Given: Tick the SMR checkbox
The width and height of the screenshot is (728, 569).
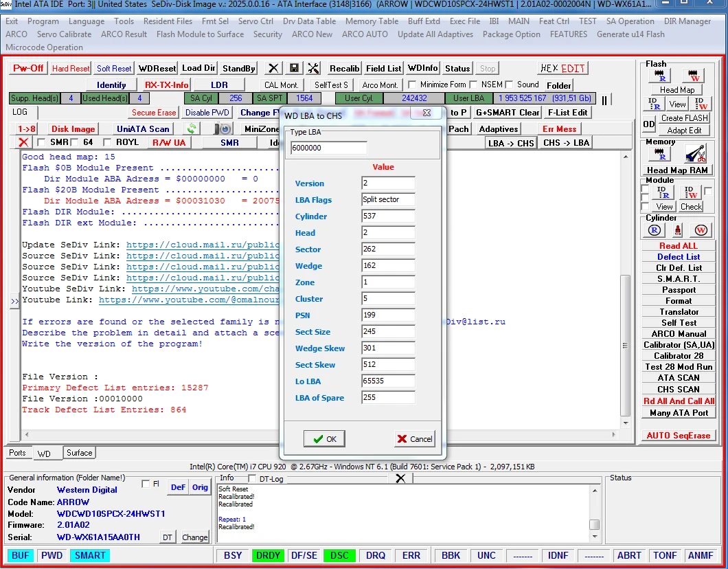Looking at the screenshot, I should 41,142.
